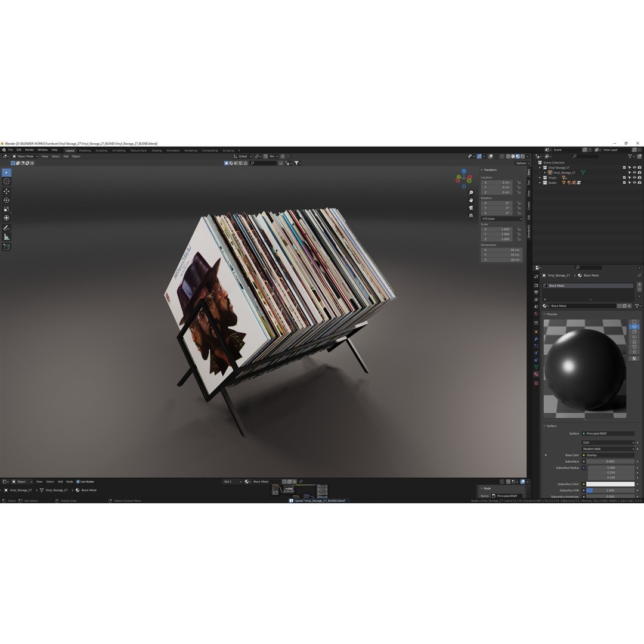
Task: Select the Sphere preview shape
Action: (634, 327)
